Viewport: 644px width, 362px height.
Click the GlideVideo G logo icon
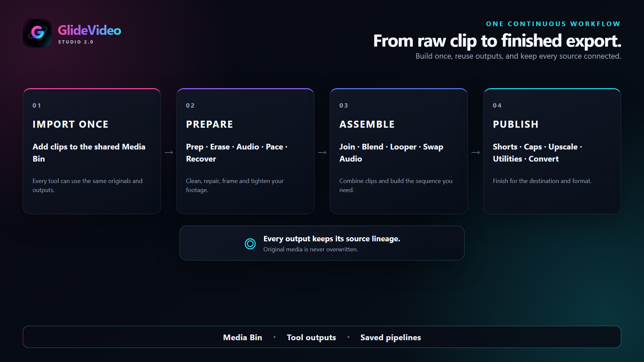tap(37, 33)
